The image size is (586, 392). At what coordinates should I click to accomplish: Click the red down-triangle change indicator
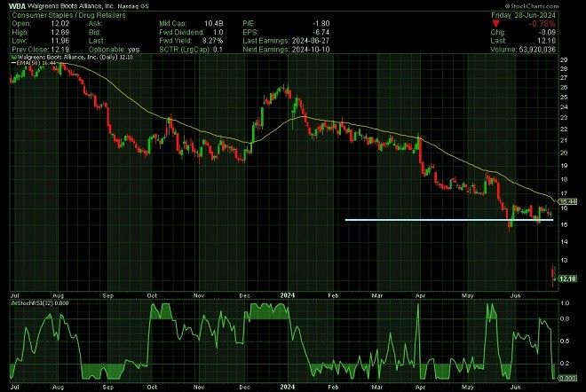(495, 24)
